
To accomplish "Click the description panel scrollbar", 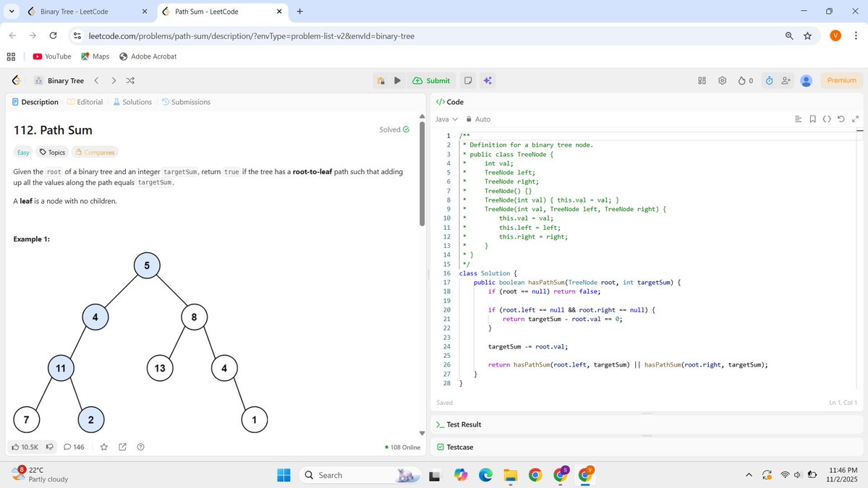I will pos(423,174).
